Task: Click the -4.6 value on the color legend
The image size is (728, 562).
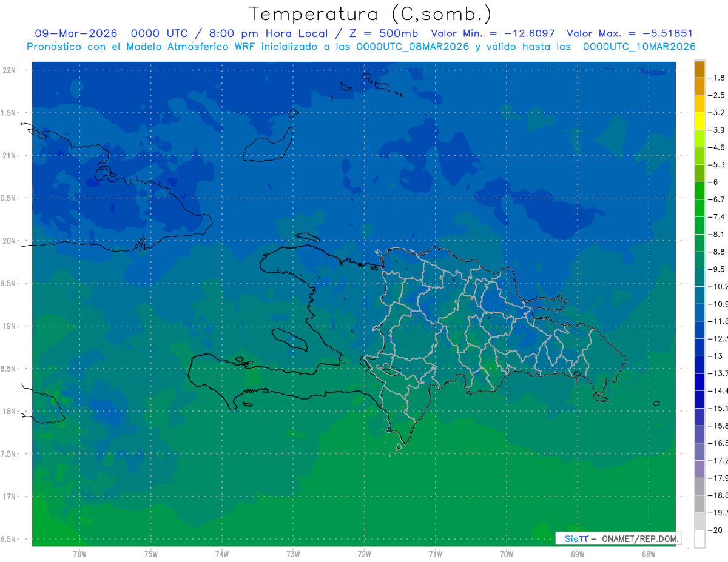Action: [x=717, y=147]
